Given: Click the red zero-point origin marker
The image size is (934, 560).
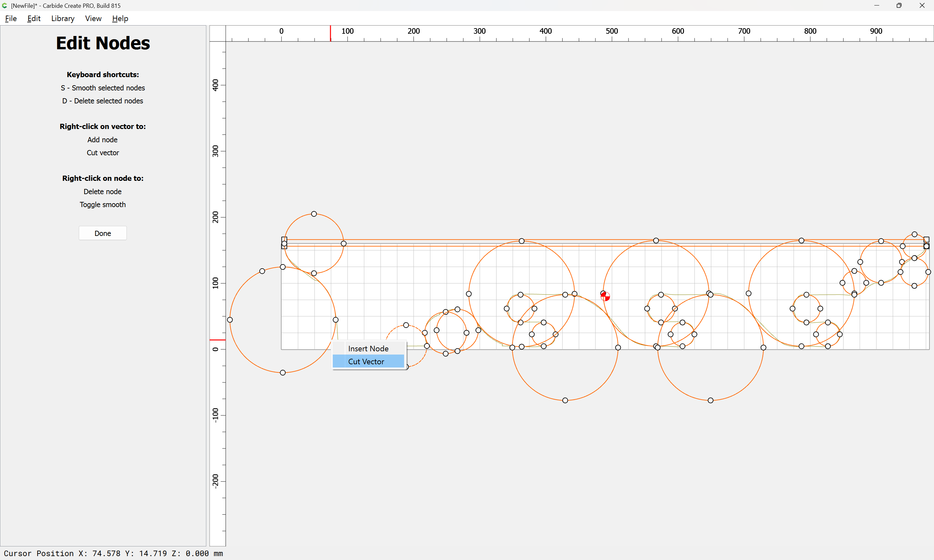Looking at the screenshot, I should pyautogui.click(x=605, y=297).
